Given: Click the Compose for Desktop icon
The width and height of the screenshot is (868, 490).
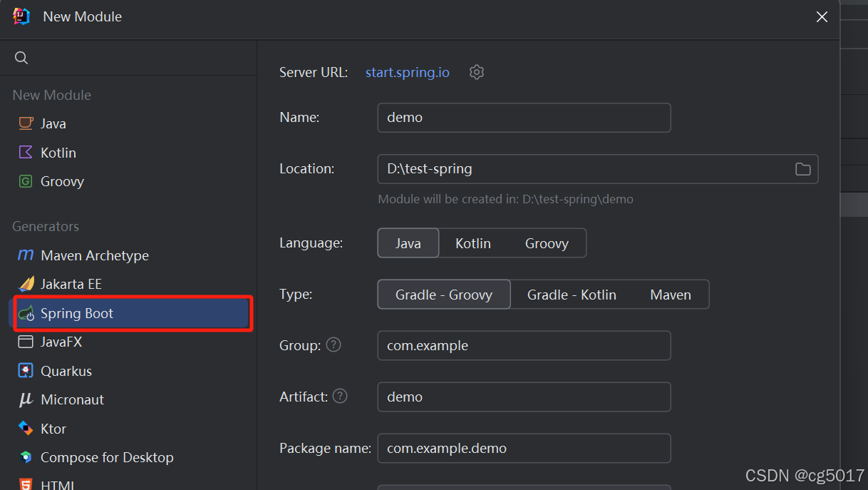Looking at the screenshot, I should click(26, 457).
